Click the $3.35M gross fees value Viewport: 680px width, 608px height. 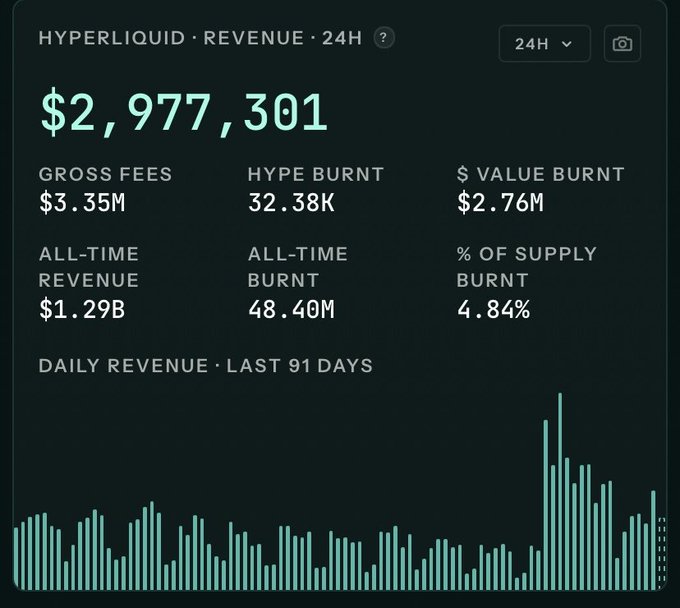(82, 203)
